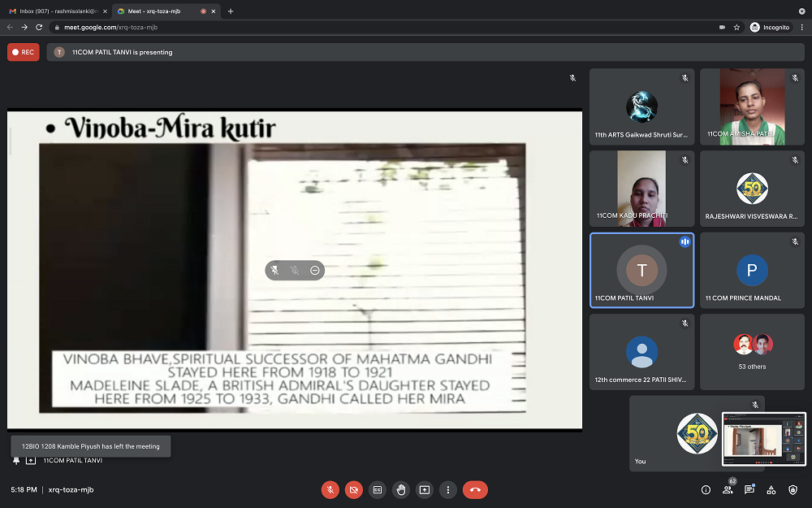Viewport: 812px width, 508px height.
Task: Click the presentation screen-share icon beside presenter name
Action: tap(31, 460)
